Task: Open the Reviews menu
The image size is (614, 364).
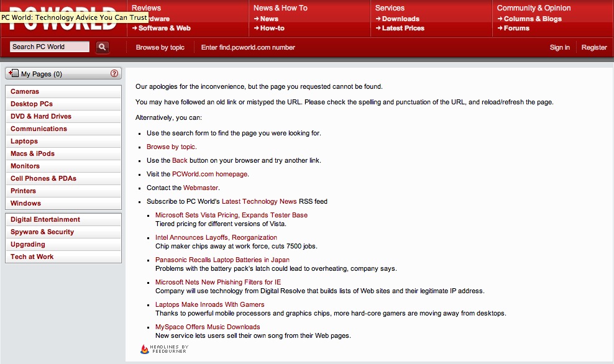Action: (x=146, y=8)
